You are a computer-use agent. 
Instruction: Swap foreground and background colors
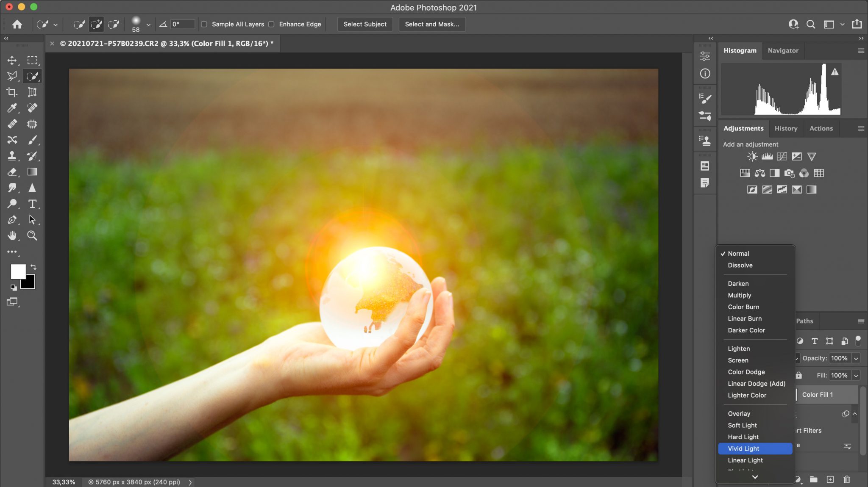(x=34, y=267)
